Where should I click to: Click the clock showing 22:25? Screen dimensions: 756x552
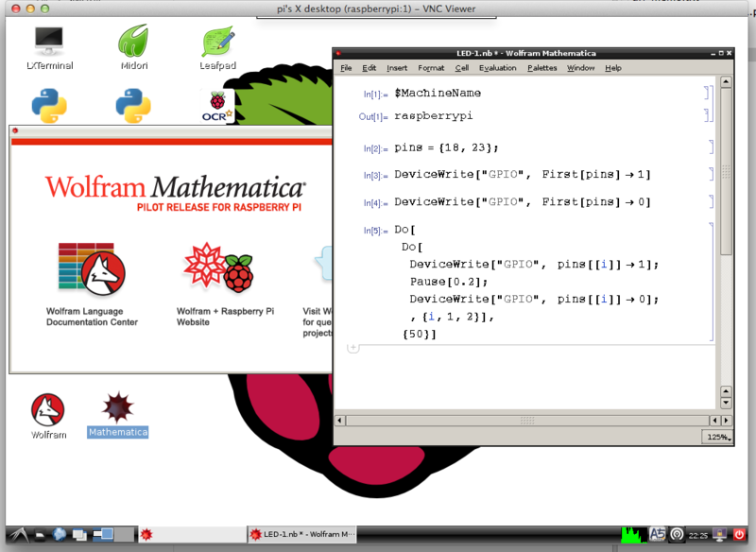(x=698, y=535)
